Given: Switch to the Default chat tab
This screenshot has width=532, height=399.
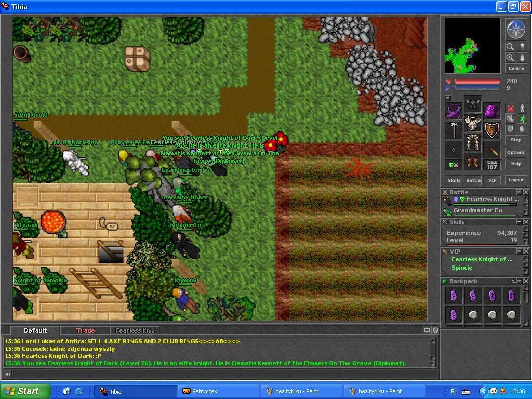Looking at the screenshot, I should click(x=35, y=330).
